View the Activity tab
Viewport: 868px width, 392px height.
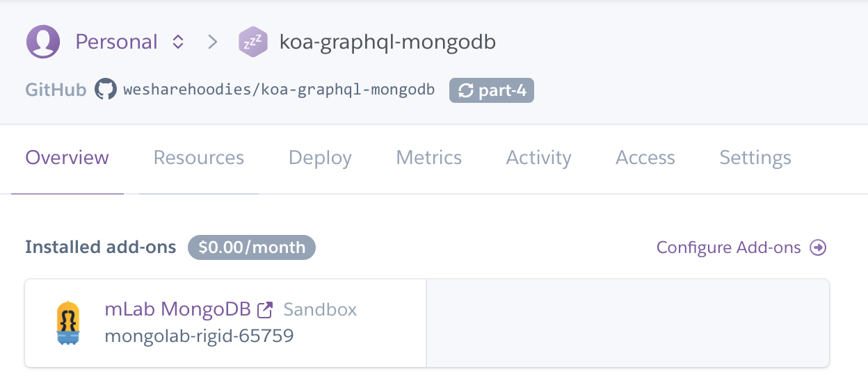coord(539,158)
